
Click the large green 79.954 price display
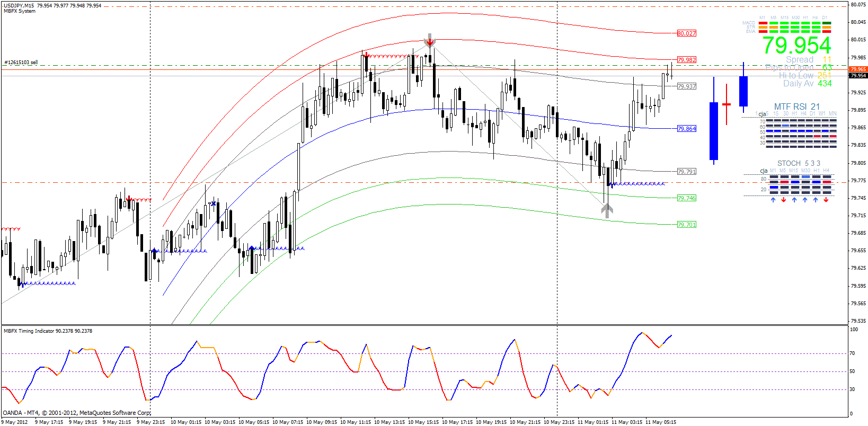click(796, 46)
